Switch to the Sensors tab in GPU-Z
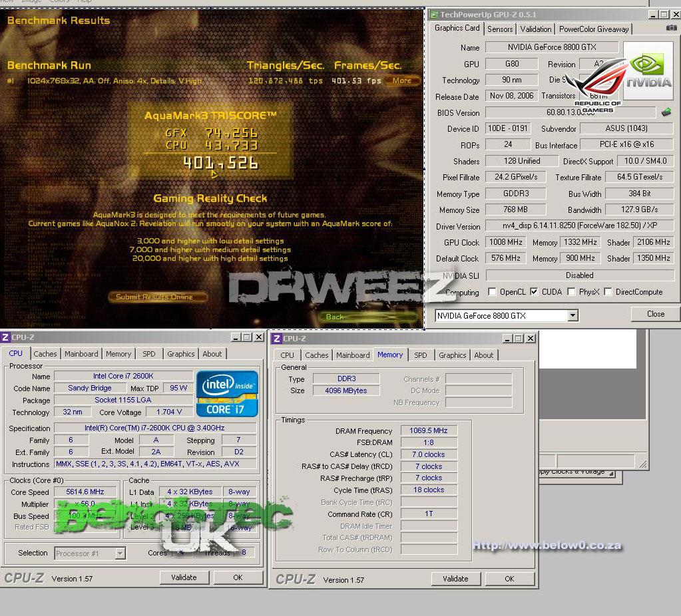Image resolution: width=681 pixels, height=616 pixels. [500, 29]
